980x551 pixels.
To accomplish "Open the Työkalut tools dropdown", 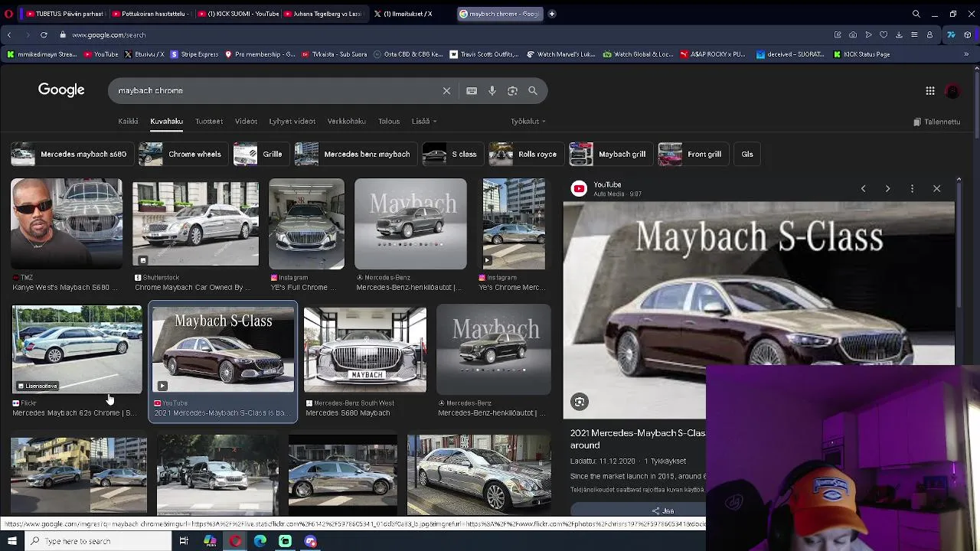I will (528, 121).
